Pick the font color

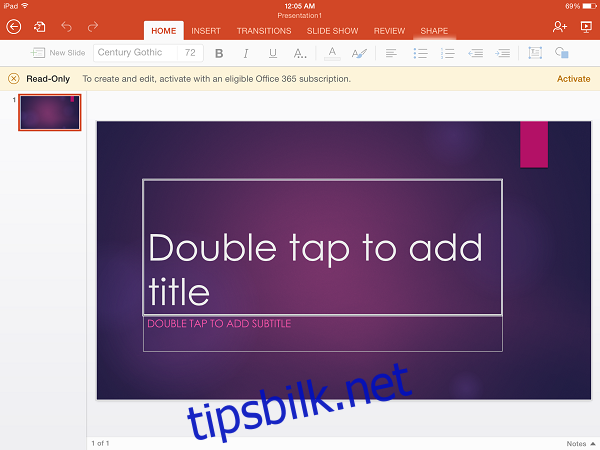(x=332, y=53)
